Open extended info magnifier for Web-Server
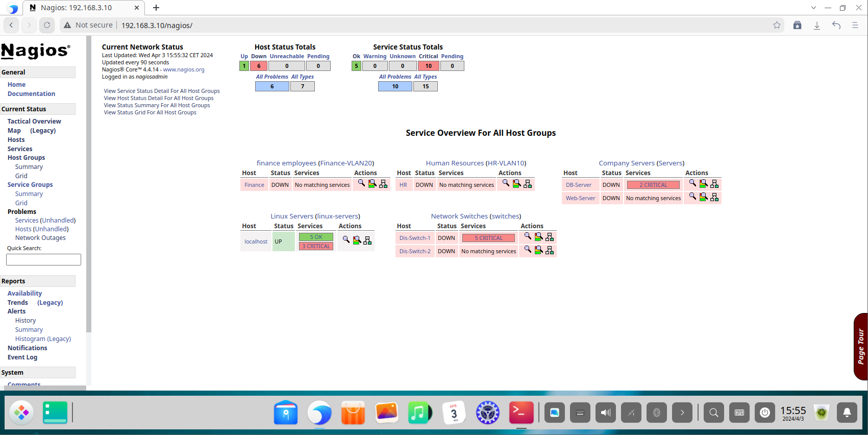 click(692, 197)
